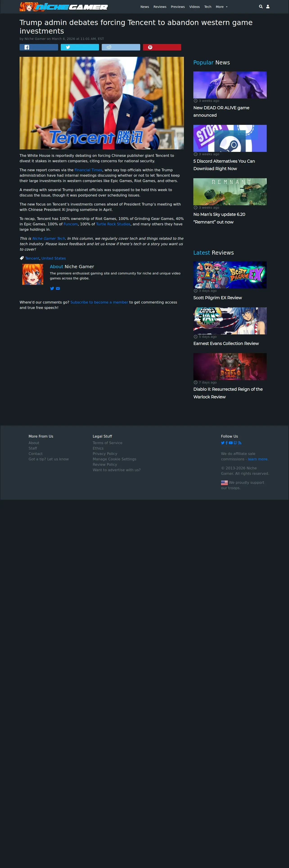Open Scott Pilgrim EX Review headline
The image size is (289, 868).
coord(218,298)
